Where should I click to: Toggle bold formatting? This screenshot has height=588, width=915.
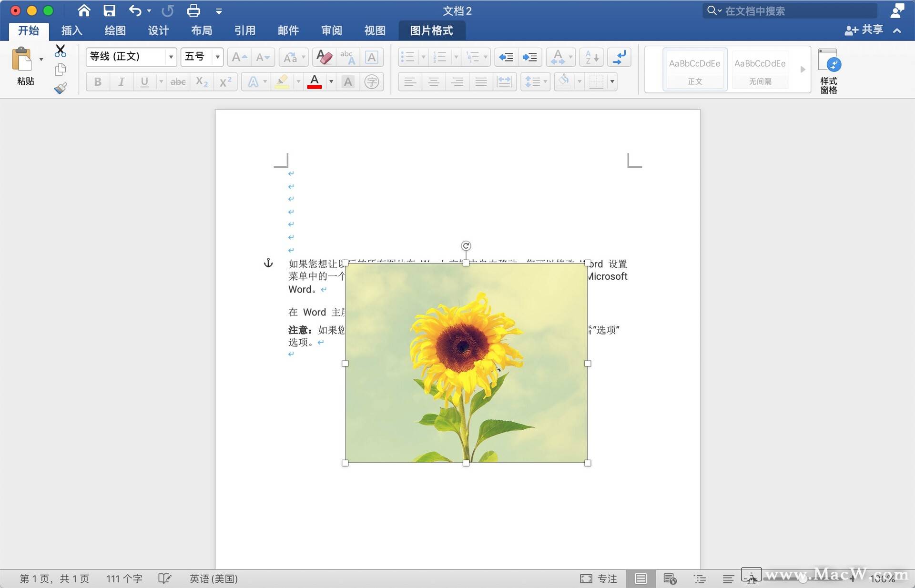tap(98, 81)
